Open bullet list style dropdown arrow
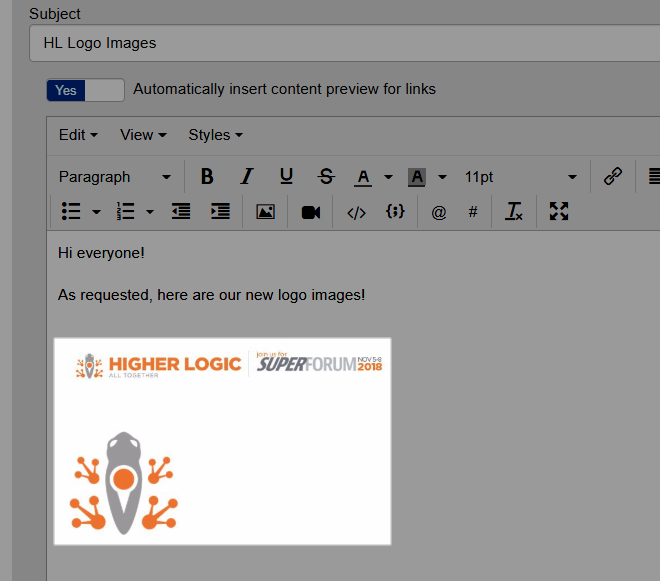Screen dimensions: 660x581 coord(96,211)
